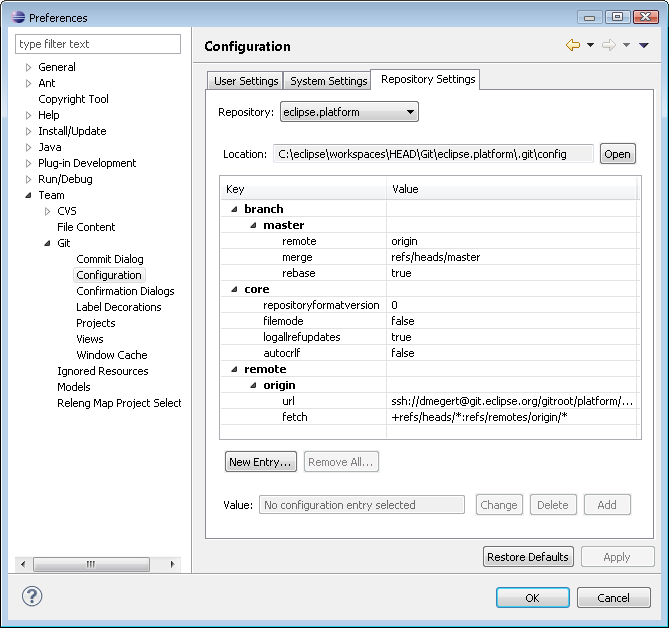Select Projects under Git
669x628 pixels.
[x=96, y=323]
